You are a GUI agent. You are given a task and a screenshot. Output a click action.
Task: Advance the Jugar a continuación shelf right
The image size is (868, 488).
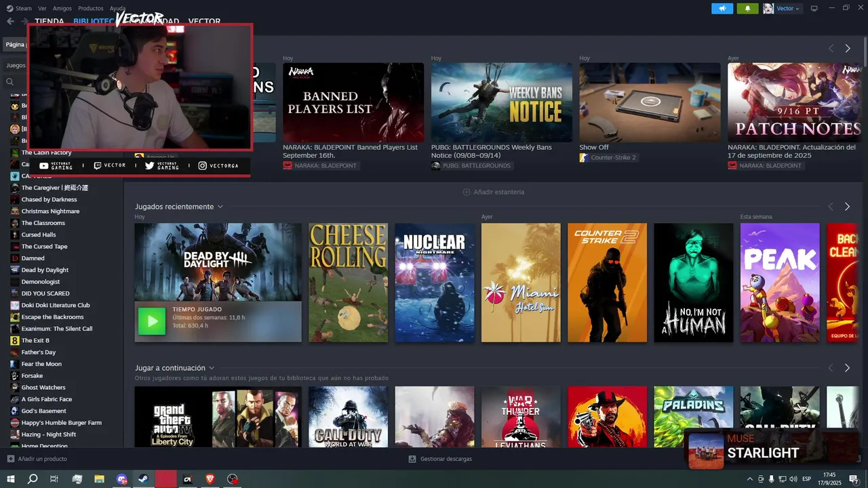point(847,368)
